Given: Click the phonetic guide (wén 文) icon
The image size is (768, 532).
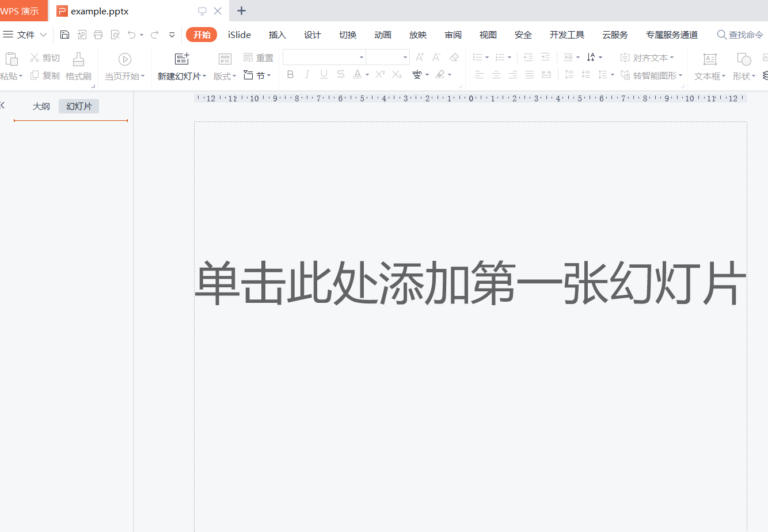Looking at the screenshot, I should click(417, 74).
